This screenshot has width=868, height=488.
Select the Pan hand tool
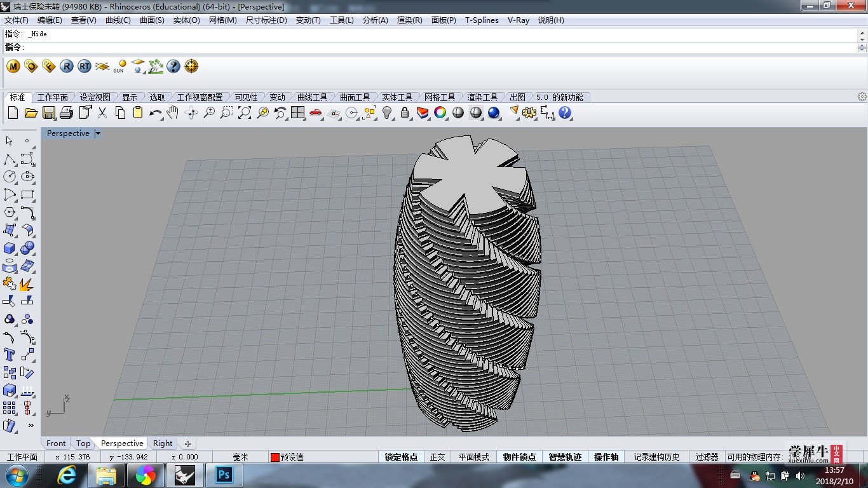[173, 113]
